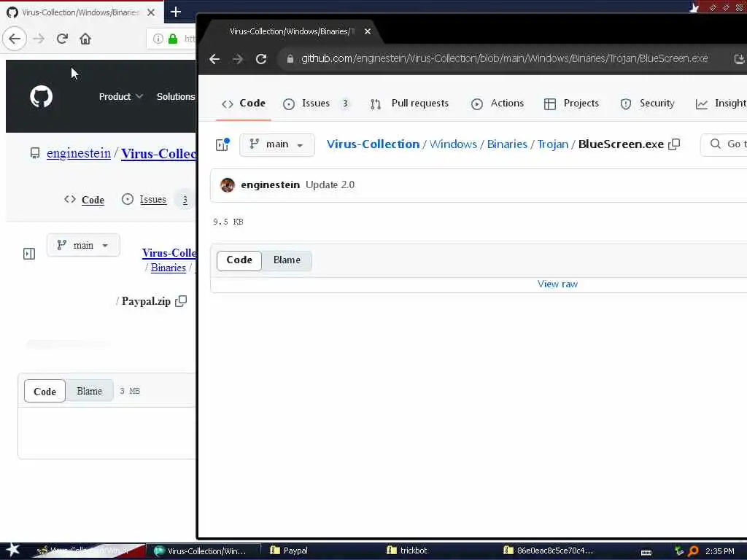Reload the page in the background browser
Viewport: 747px width, 560px height.
click(62, 39)
